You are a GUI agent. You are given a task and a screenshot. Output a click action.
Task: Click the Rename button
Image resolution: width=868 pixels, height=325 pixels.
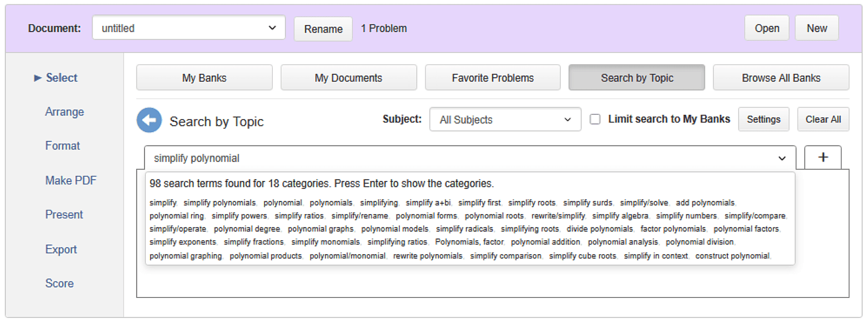(323, 27)
